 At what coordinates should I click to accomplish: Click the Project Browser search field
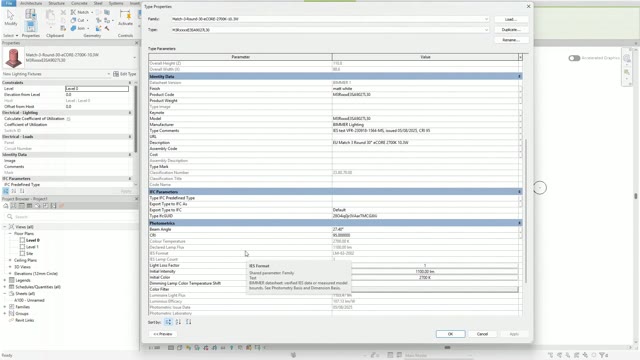tap(70, 216)
